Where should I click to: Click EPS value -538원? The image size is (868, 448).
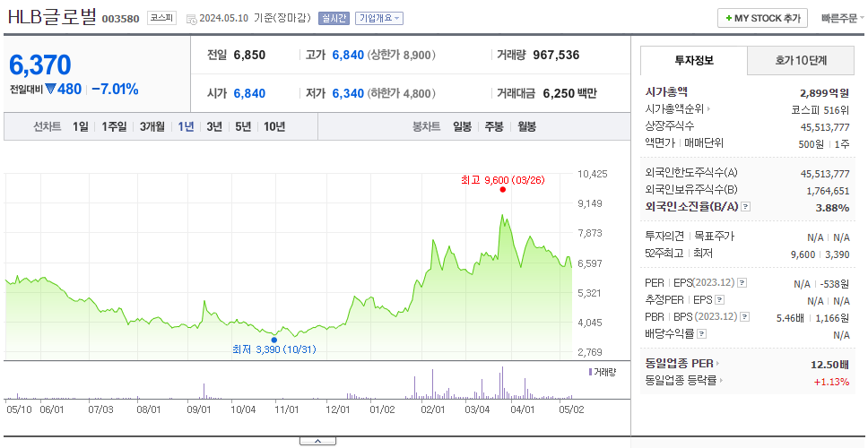point(836,284)
